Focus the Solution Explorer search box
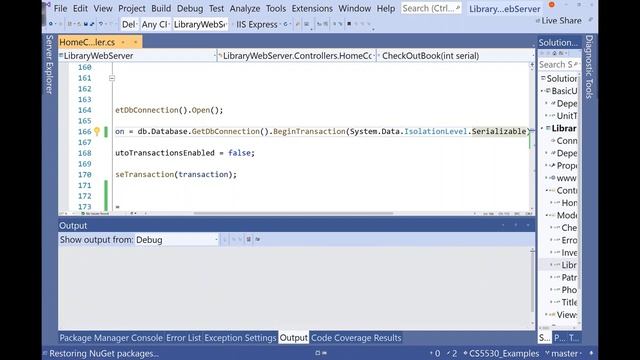The height and width of the screenshot is (360, 640). [x=559, y=64]
